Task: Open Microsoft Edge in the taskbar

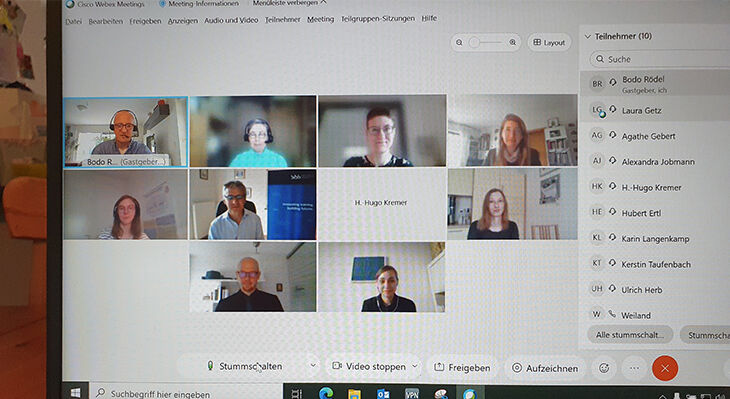Action: (326, 393)
